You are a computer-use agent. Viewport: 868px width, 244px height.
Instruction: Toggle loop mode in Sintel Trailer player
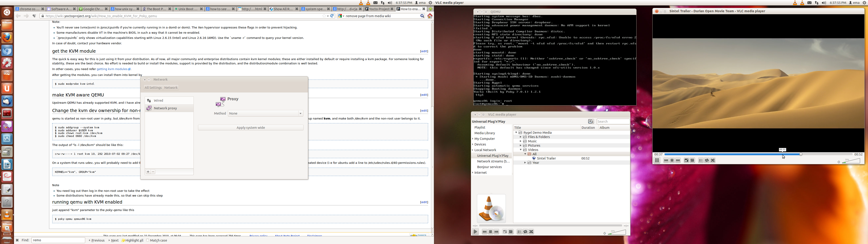[707, 160]
